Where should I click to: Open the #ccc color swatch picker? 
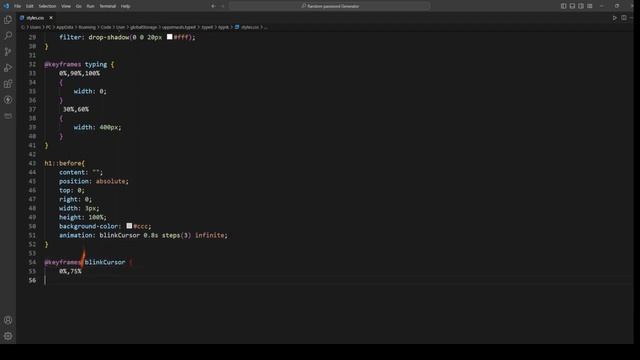[129, 226]
